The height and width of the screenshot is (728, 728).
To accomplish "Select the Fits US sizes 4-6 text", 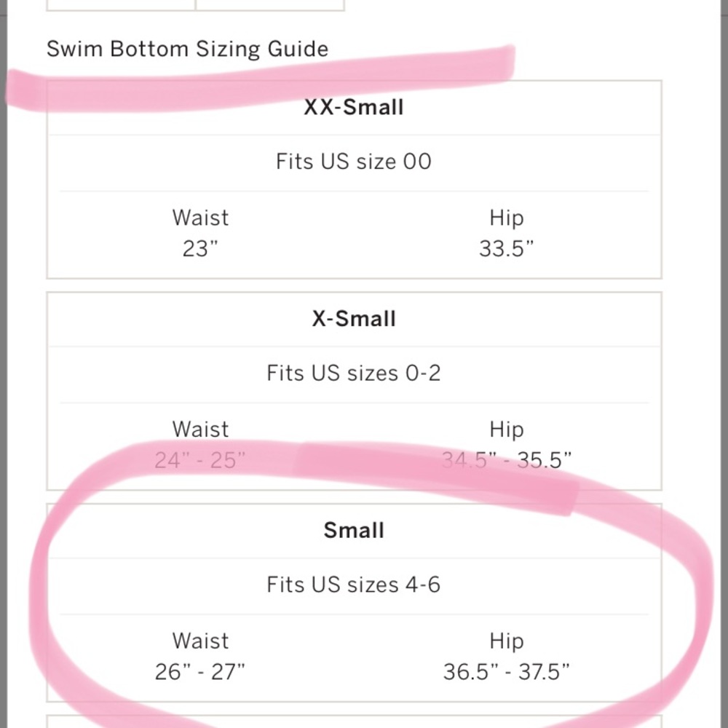I will (354, 585).
